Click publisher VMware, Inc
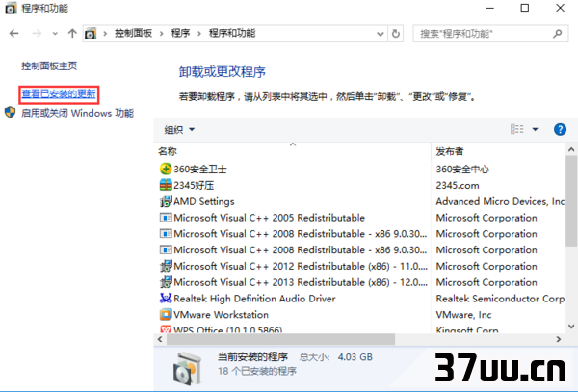This screenshot has height=392, width=578. 463,315
